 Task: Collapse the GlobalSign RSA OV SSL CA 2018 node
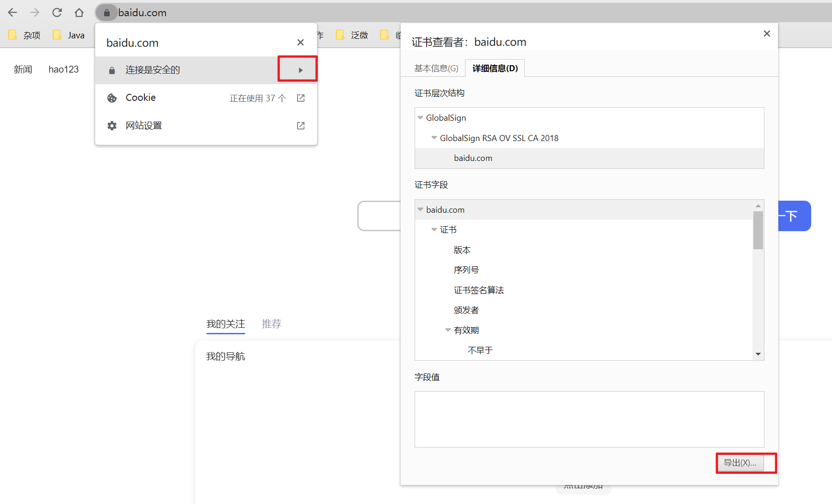pyautogui.click(x=434, y=138)
